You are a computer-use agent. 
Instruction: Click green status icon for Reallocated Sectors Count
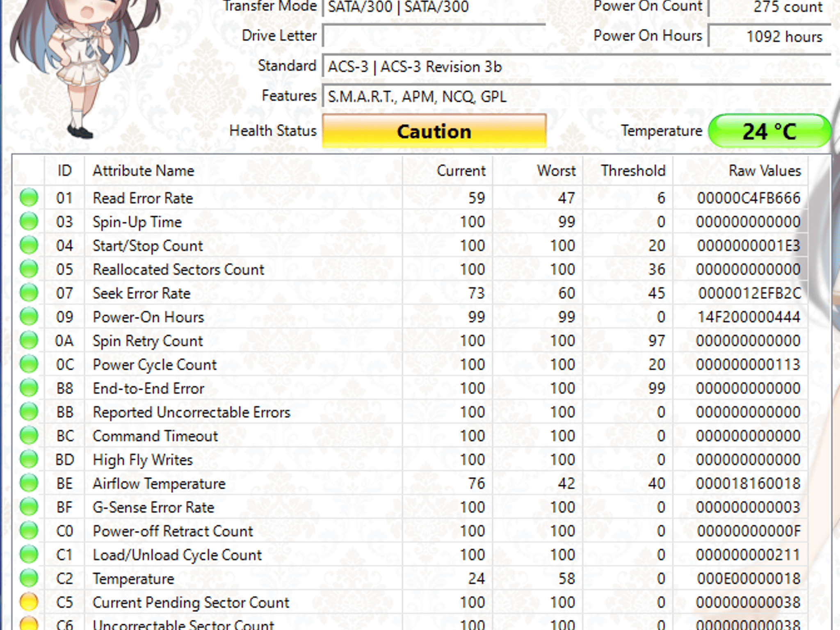[x=29, y=269]
